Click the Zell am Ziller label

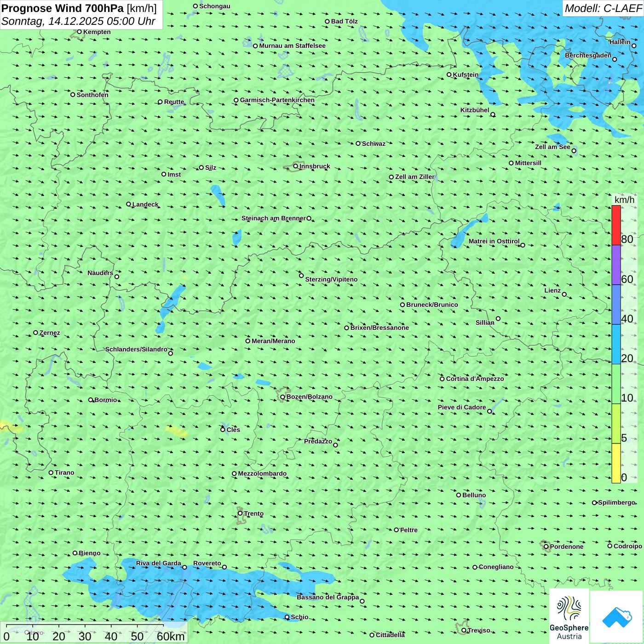415,177
